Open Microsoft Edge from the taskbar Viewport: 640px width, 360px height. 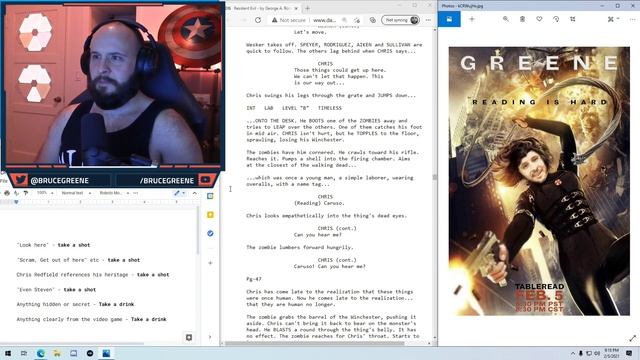pyautogui.click(x=40, y=353)
